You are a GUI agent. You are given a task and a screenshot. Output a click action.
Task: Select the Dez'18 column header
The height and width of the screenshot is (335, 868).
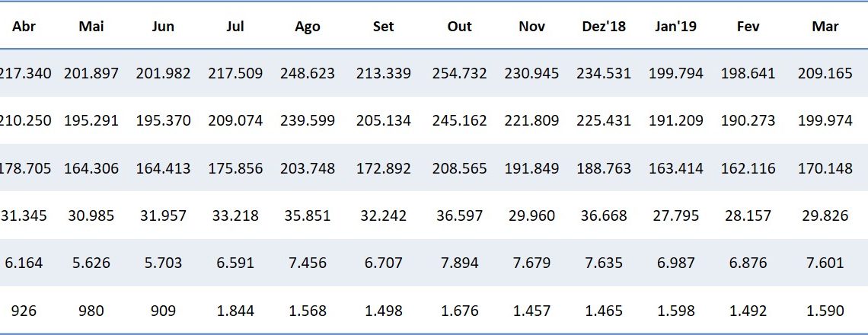(604, 27)
